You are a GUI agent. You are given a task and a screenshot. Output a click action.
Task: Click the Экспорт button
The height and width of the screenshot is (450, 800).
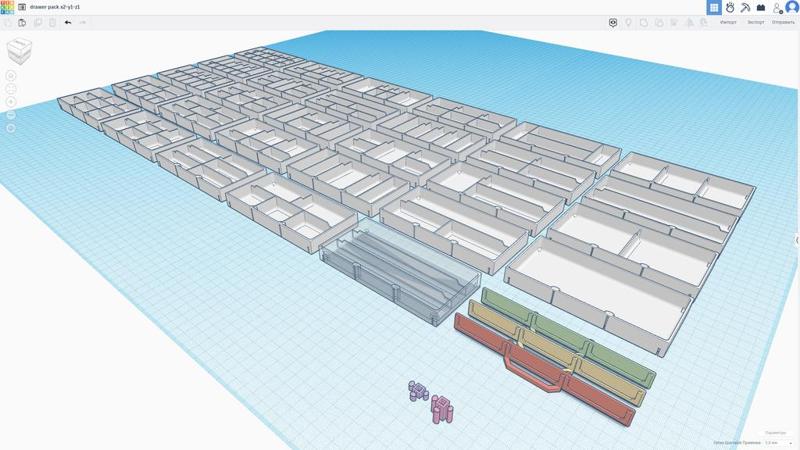click(756, 22)
